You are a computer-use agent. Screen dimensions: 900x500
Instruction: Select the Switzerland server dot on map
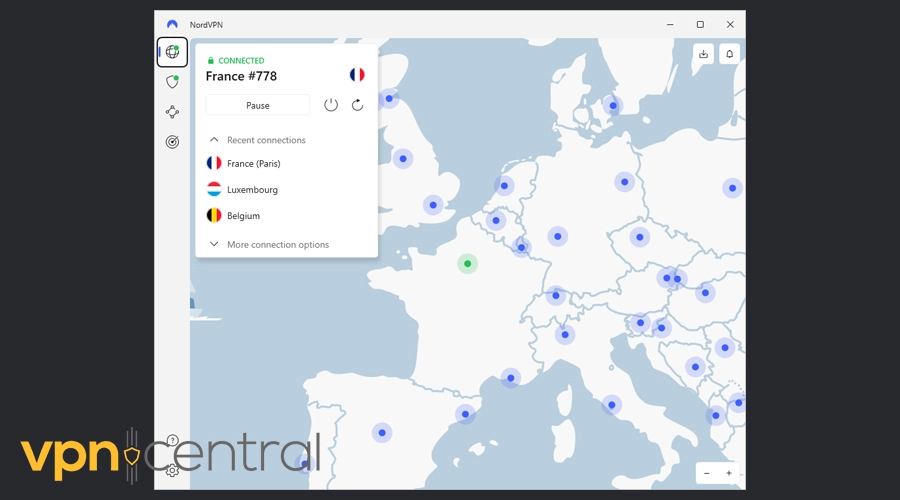(x=556, y=296)
